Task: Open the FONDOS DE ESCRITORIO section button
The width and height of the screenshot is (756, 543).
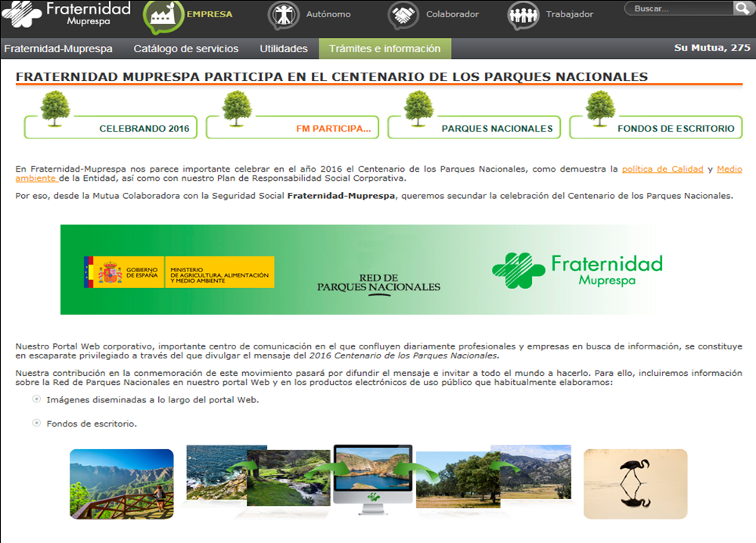Action: click(656, 127)
